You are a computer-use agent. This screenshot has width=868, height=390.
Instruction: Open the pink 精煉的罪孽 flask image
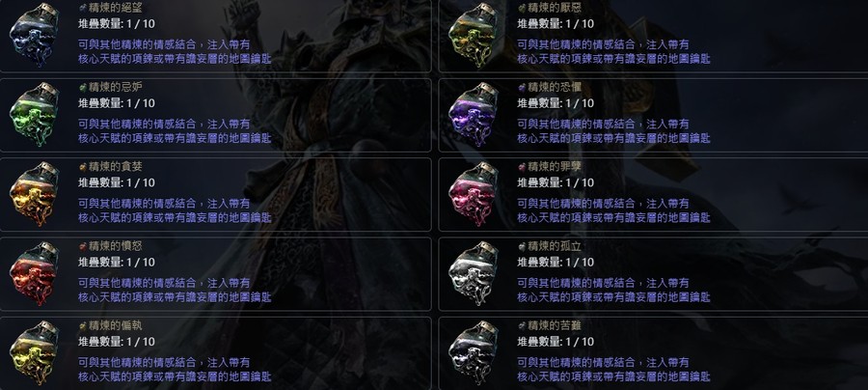474,193
